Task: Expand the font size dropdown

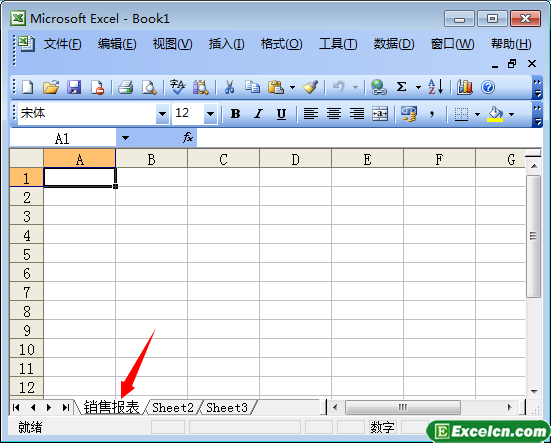Action: [210, 114]
